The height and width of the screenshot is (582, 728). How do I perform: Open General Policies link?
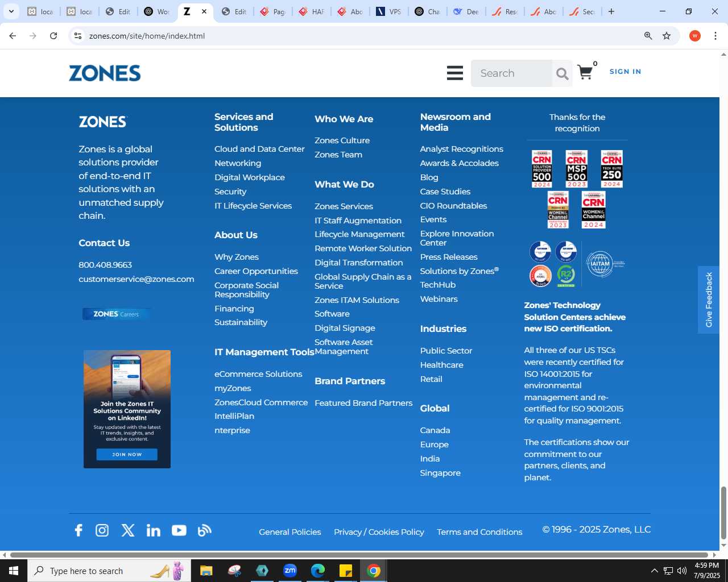(290, 532)
